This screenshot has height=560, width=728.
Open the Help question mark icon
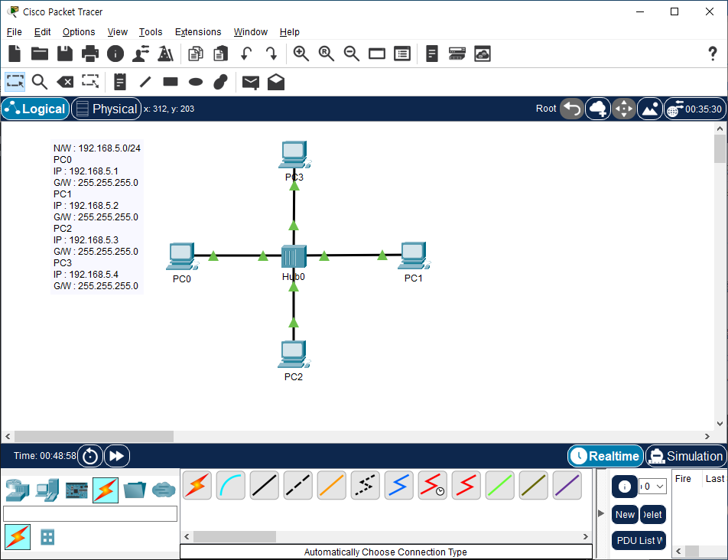(713, 54)
